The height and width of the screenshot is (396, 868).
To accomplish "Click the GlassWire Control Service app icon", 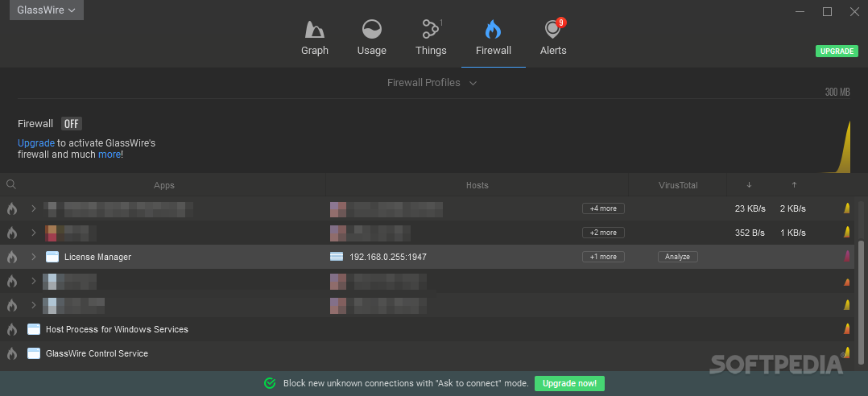I will (x=34, y=353).
